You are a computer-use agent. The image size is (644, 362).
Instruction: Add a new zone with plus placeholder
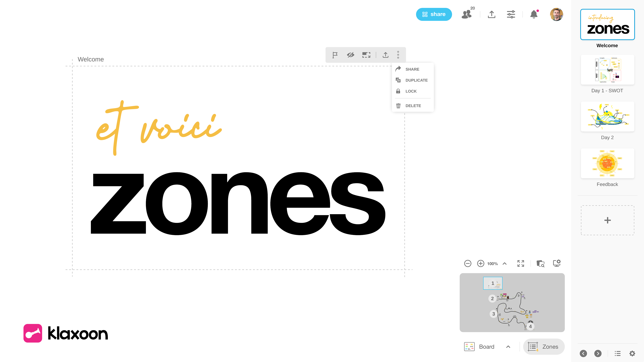[607, 220]
